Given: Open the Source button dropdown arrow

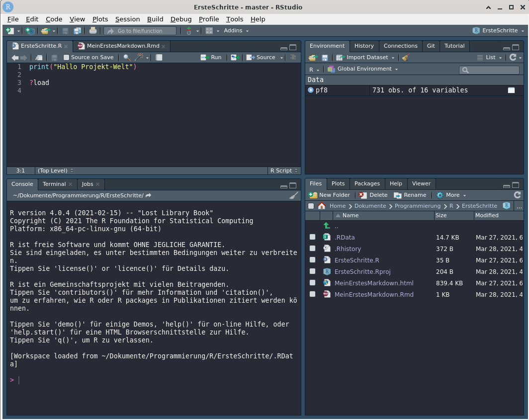Looking at the screenshot, I should pos(281,58).
